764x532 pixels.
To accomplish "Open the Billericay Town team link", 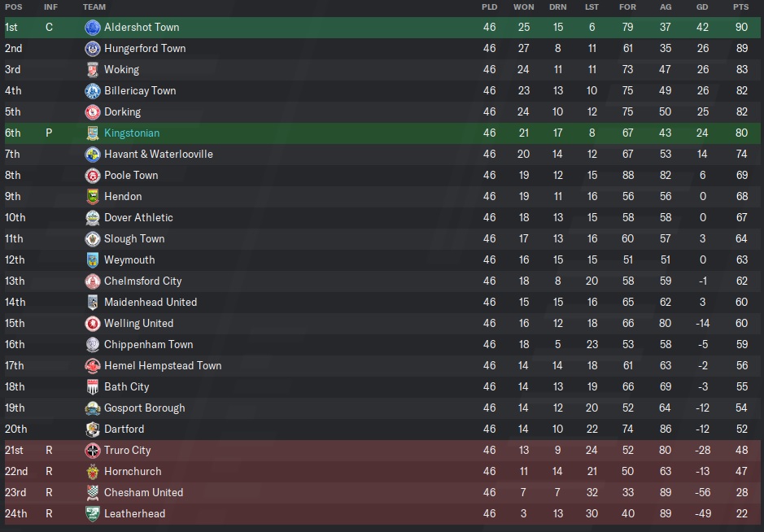I will [140, 91].
